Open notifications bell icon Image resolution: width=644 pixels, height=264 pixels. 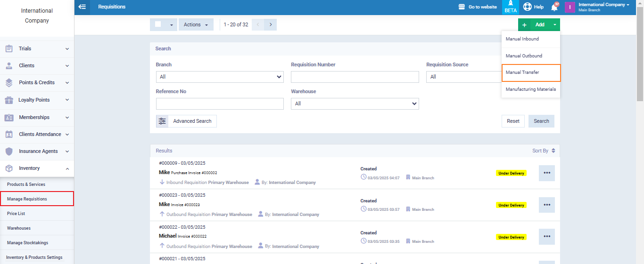554,7
